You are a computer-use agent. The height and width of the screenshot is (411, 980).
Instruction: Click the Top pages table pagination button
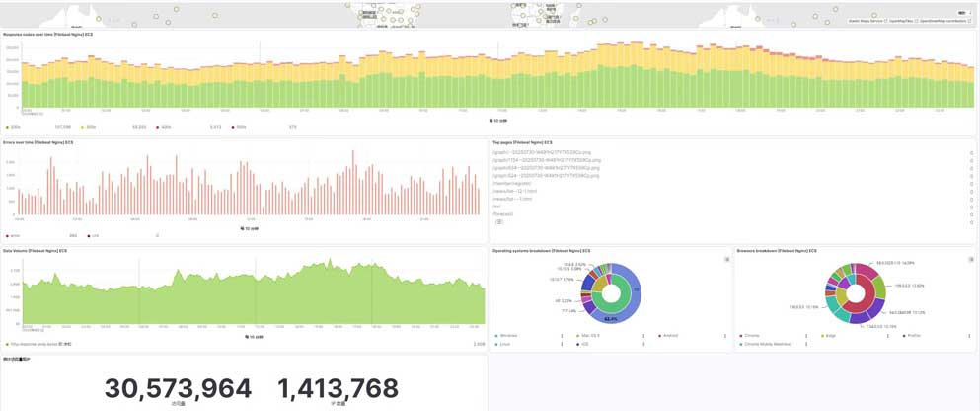pyautogui.click(x=499, y=222)
